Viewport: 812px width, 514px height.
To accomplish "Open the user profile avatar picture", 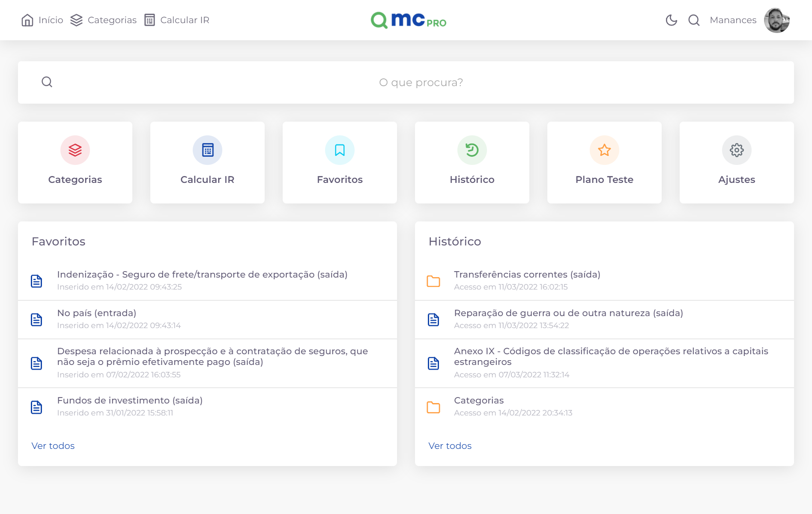I will (x=776, y=20).
